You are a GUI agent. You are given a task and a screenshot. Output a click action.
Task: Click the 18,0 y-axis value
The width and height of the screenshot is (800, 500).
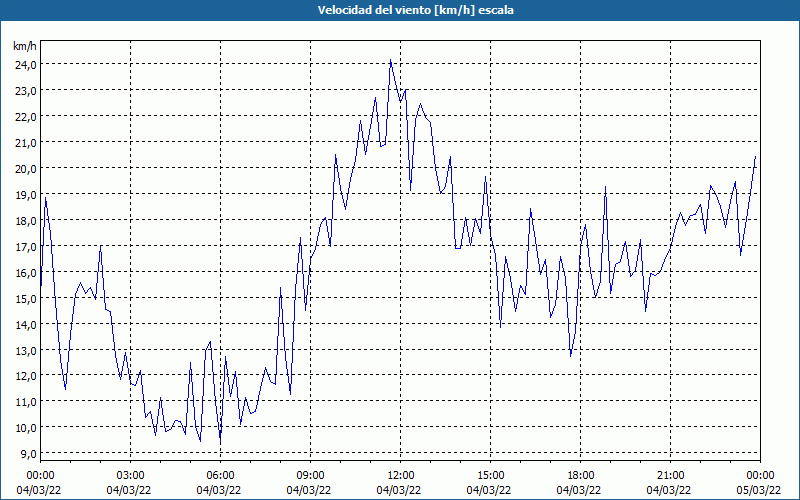[x=26, y=220]
